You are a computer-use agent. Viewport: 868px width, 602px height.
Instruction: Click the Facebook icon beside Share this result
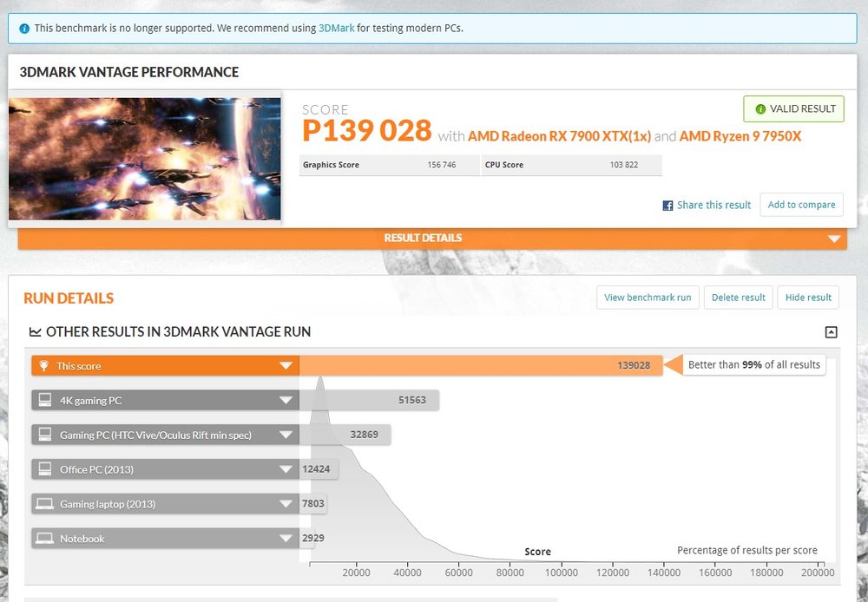667,206
